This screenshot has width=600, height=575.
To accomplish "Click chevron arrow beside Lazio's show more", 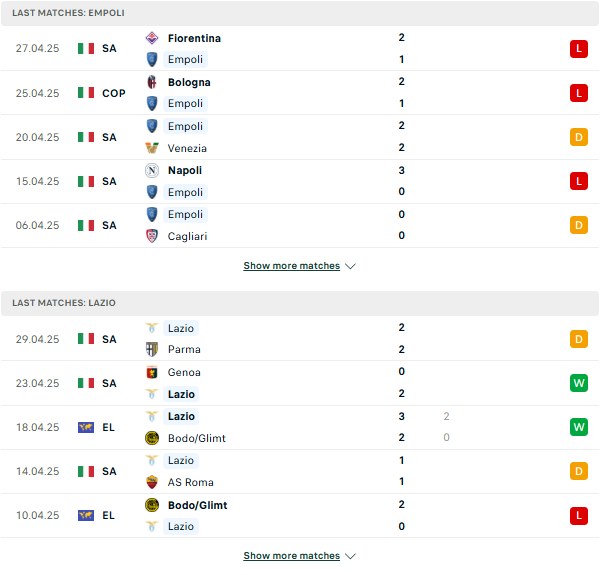I will [351, 556].
